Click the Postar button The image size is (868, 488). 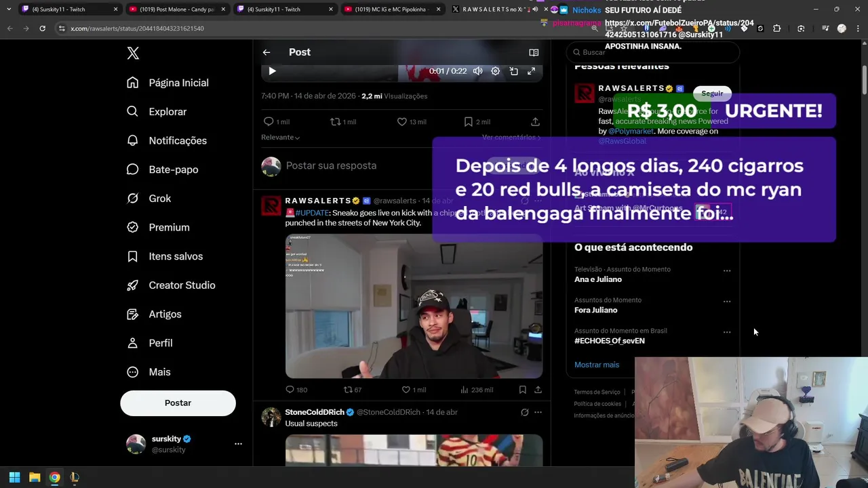(x=178, y=403)
